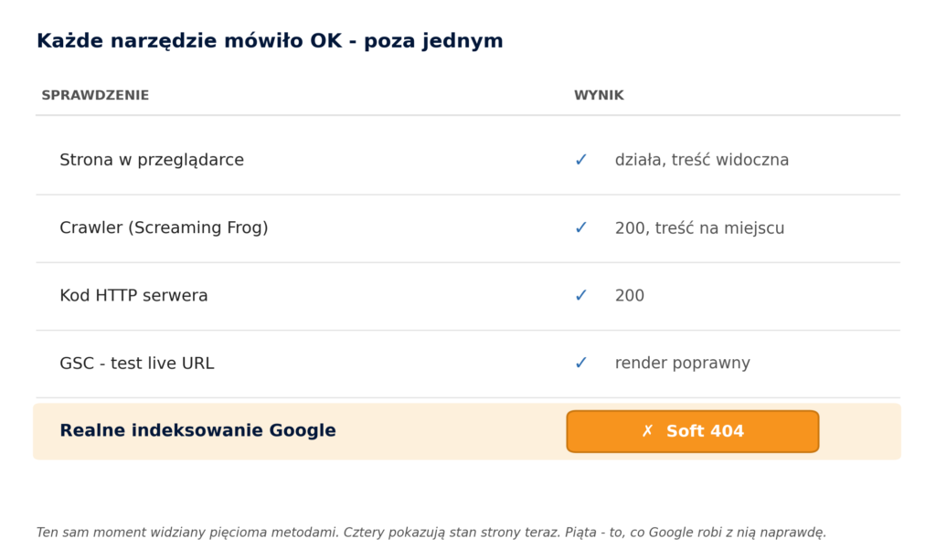Click the heading 'Każde narzędzie mówiło OK - poza jednym'
This screenshot has height=560, width=936.
coord(270,40)
